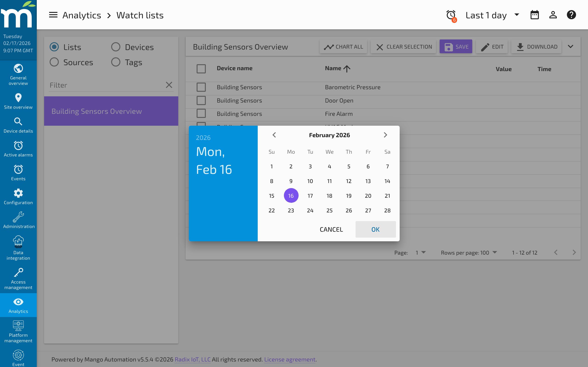Go back via the Analytics breadcrumb
588x367 pixels.
[x=82, y=15]
